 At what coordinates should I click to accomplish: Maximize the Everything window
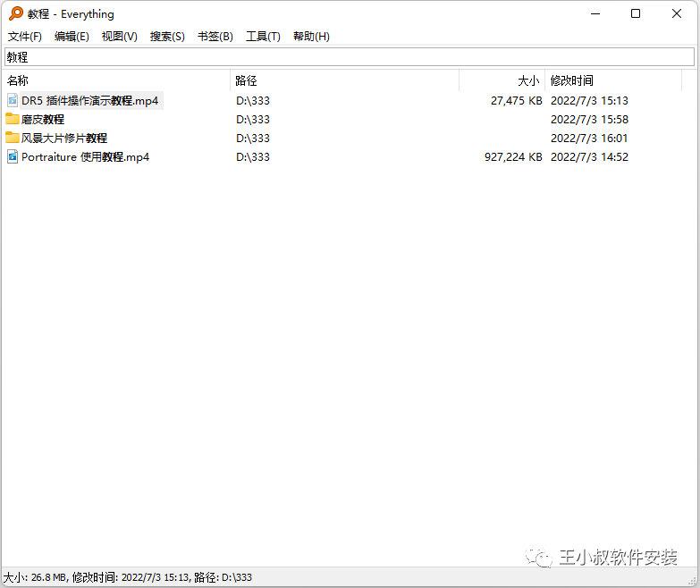[x=636, y=13]
